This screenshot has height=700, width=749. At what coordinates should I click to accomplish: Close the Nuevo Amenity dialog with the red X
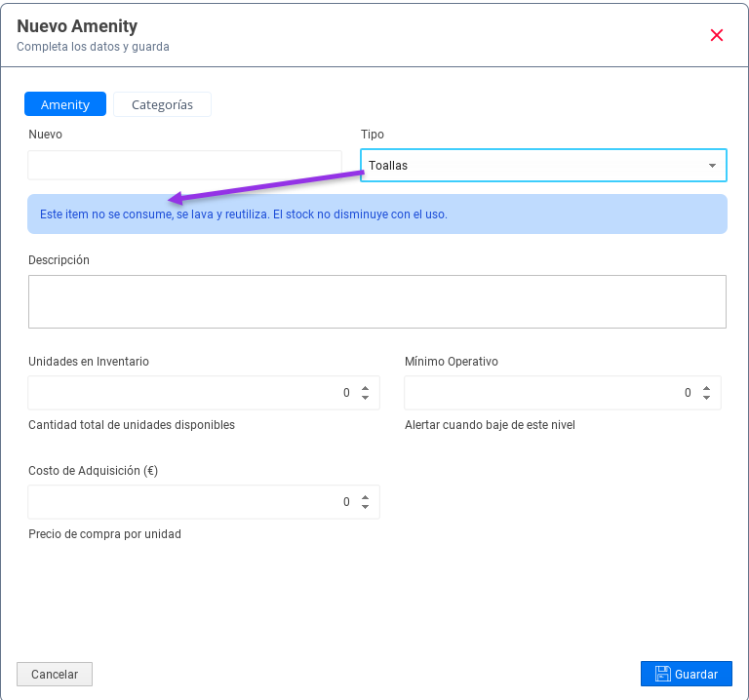(717, 35)
